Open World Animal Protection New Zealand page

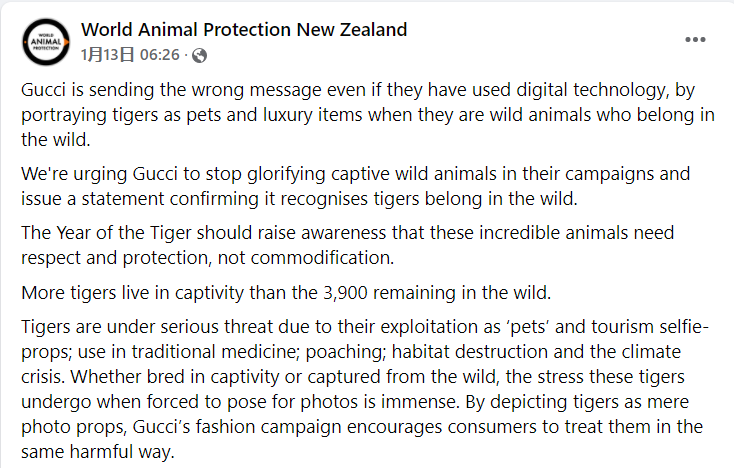[x=244, y=30]
